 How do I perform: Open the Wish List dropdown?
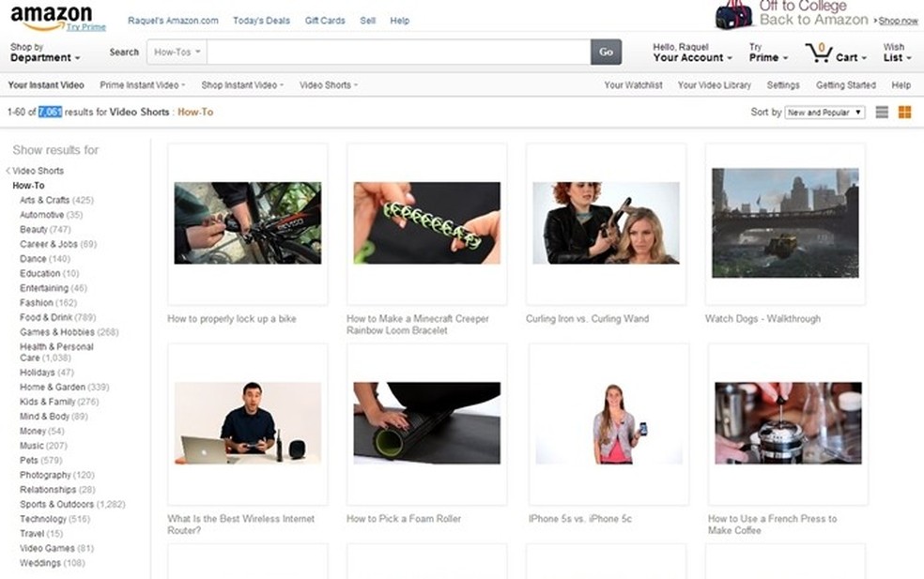tap(897, 53)
